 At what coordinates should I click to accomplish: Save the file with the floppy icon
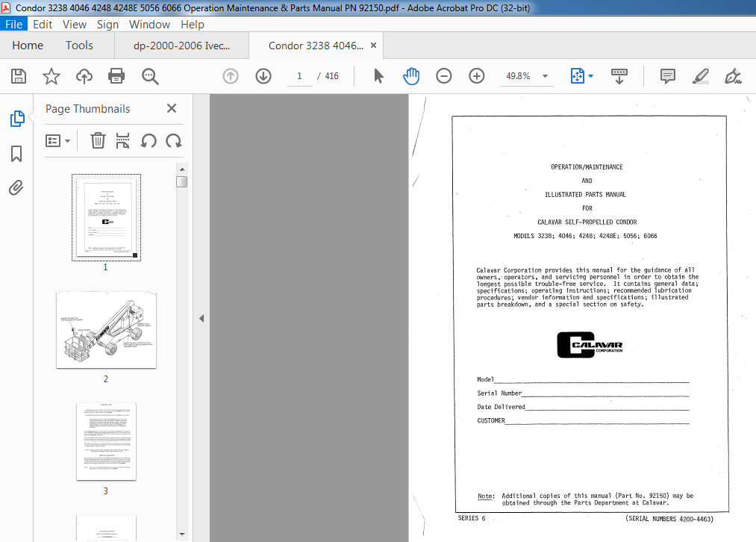[x=19, y=76]
